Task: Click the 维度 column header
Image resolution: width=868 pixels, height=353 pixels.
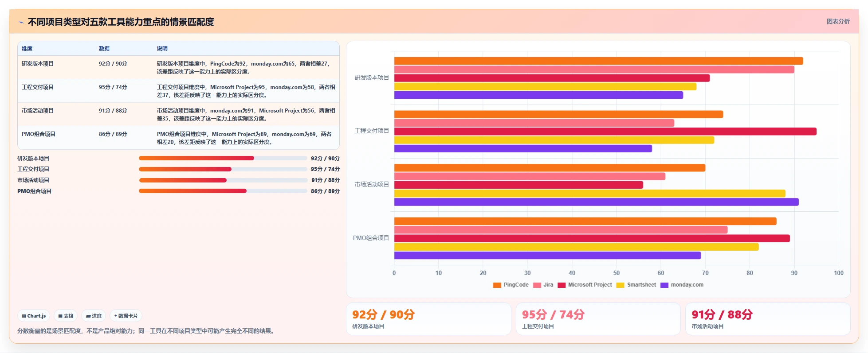Action: (27, 49)
